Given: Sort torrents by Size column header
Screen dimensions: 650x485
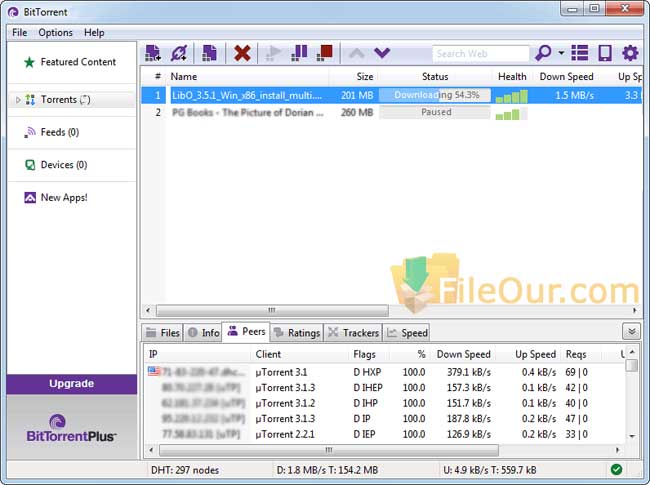Looking at the screenshot, I should [x=353, y=77].
